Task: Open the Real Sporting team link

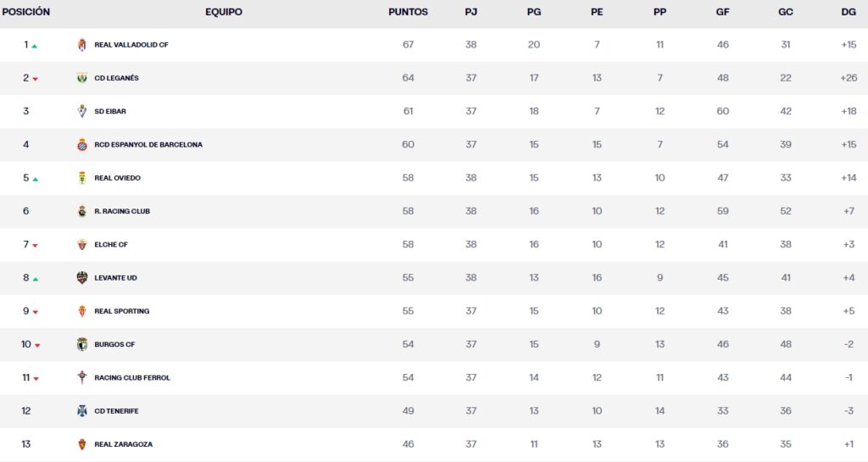Action: pos(121,311)
